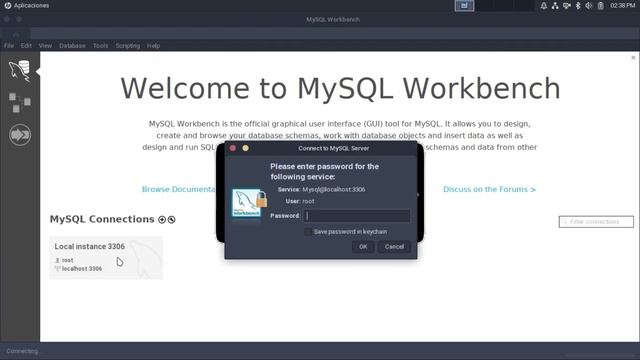Open the Database menu
Image resolution: width=640 pixels, height=360 pixels.
tap(72, 46)
